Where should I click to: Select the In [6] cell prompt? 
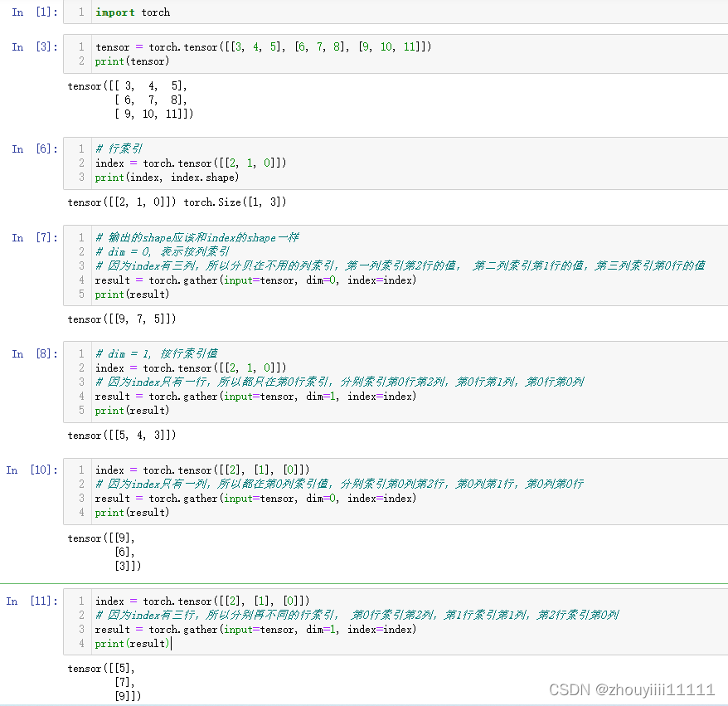coord(34,149)
